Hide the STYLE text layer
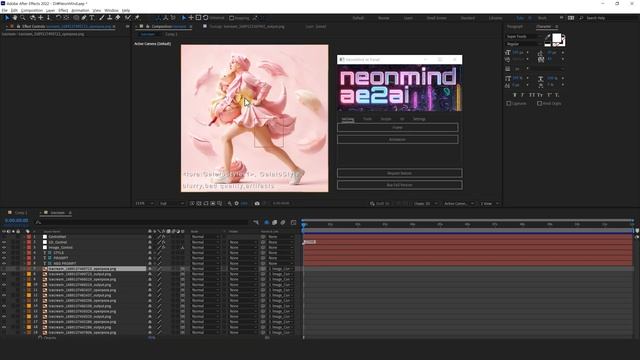 [x=4, y=253]
